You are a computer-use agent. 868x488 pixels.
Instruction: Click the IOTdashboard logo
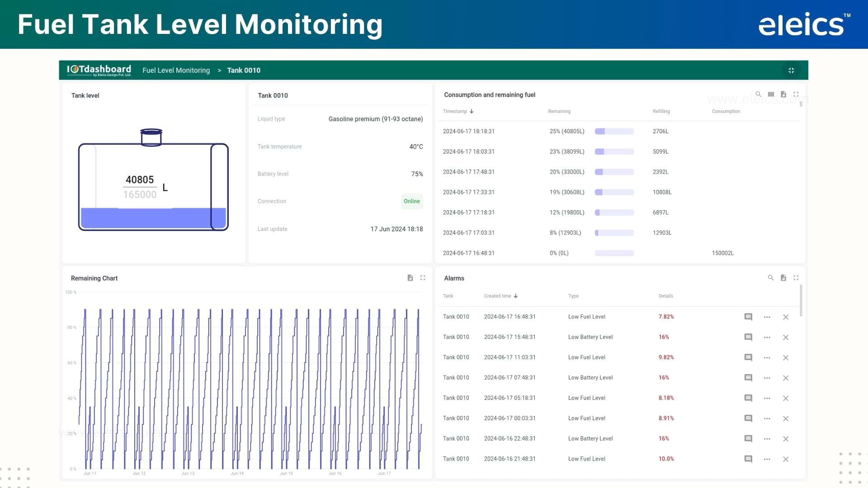99,70
